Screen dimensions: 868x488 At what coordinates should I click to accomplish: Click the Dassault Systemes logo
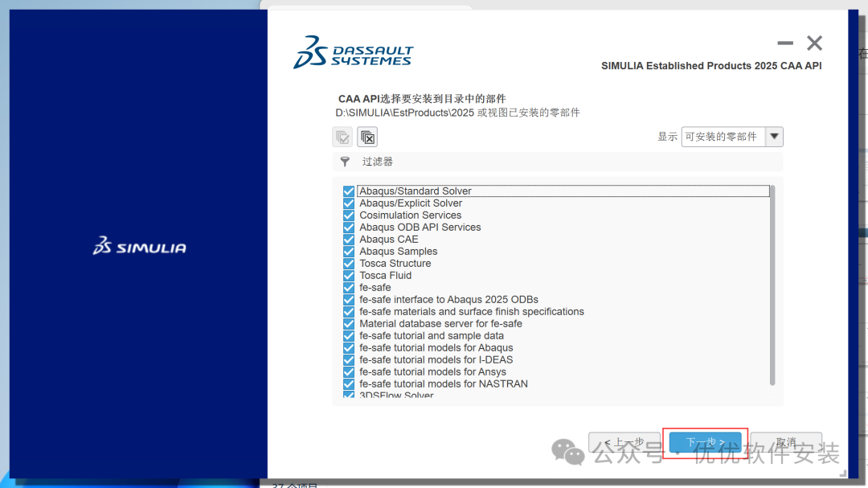(x=353, y=51)
